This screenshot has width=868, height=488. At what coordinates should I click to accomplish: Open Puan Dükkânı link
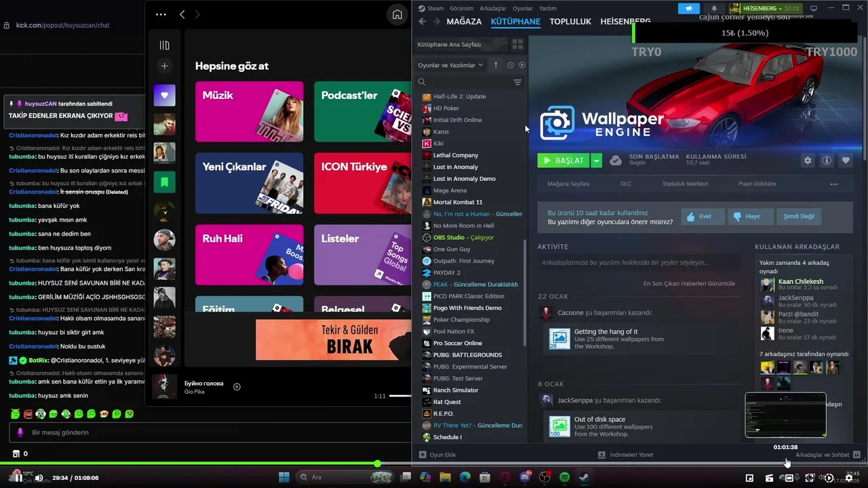(x=757, y=184)
